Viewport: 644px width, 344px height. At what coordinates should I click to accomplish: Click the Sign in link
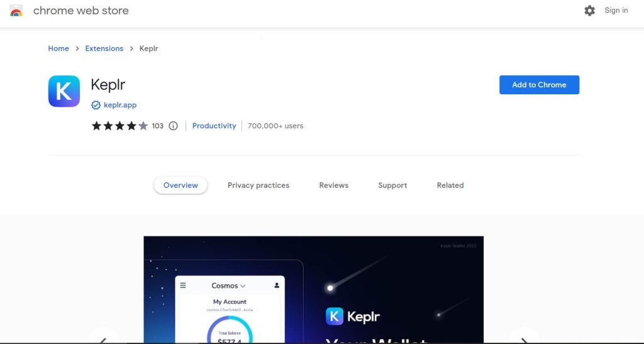pos(616,11)
